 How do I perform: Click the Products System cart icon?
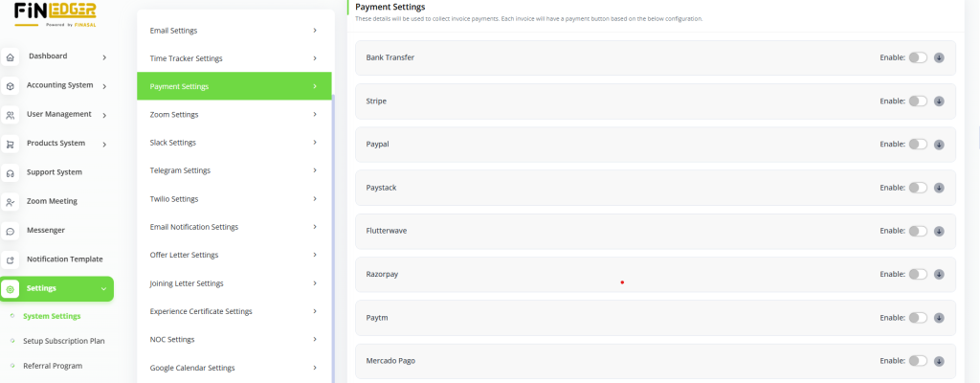[11, 145]
